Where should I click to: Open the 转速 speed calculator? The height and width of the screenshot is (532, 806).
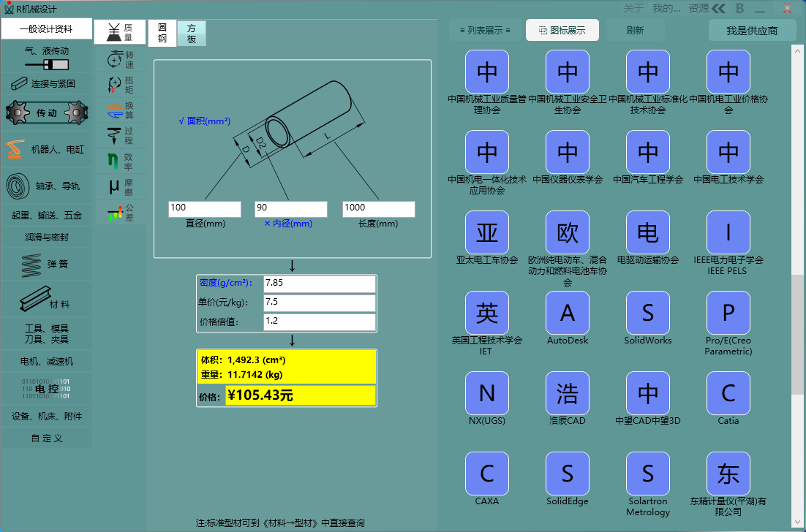coord(120,60)
